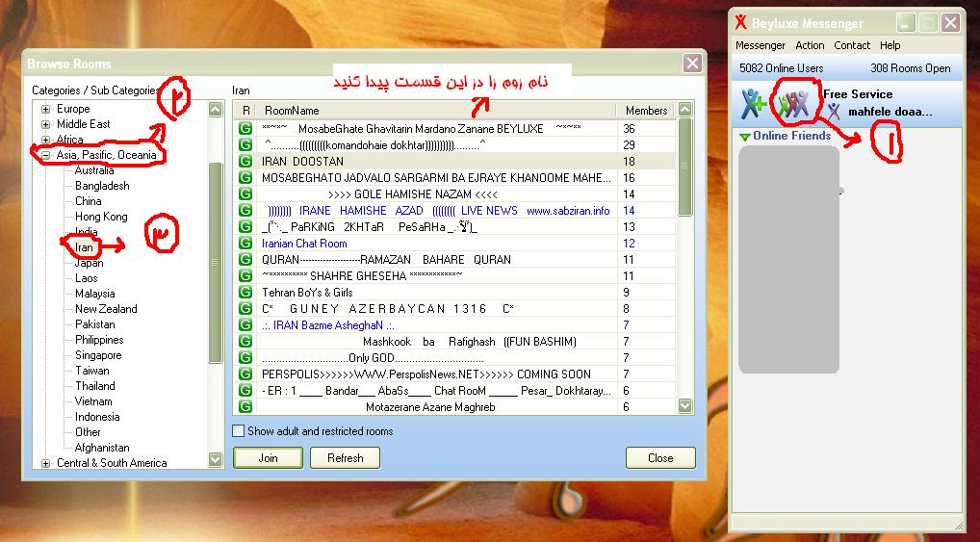Sort by the RoomName column header
This screenshot has height=542, width=980.
436,111
